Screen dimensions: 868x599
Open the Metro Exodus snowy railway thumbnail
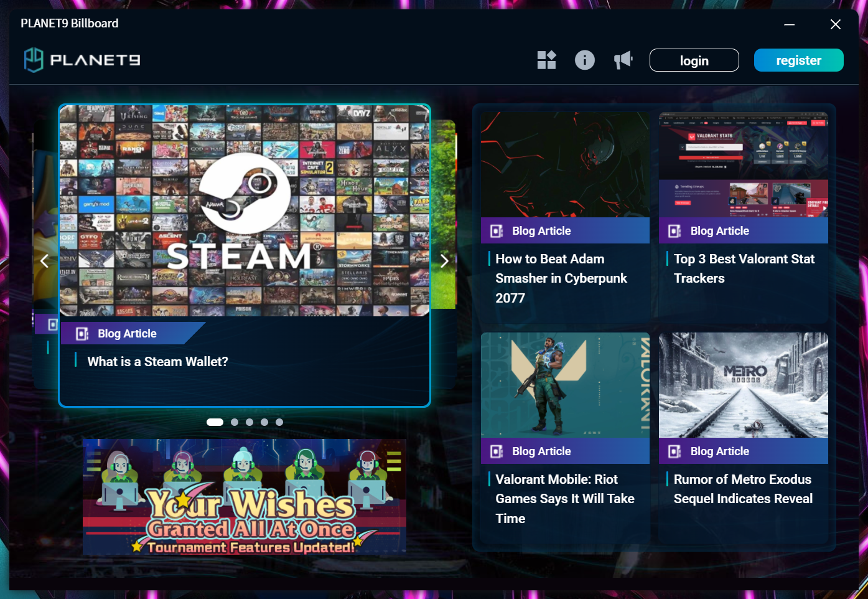pyautogui.click(x=744, y=385)
